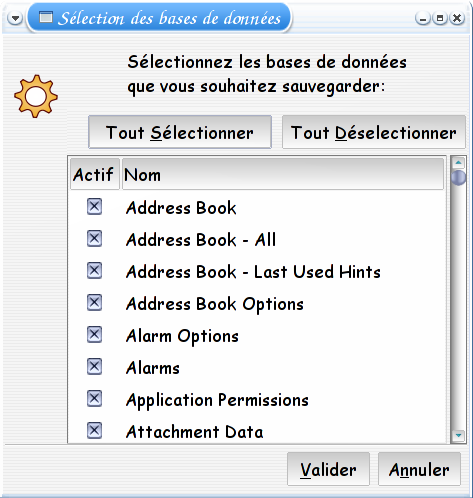
Task: Maximize the database selection window
Action: [440, 18]
